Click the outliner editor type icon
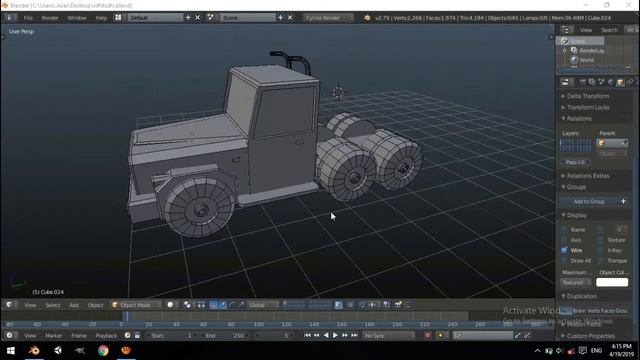The height and width of the screenshot is (360, 640). (x=566, y=30)
